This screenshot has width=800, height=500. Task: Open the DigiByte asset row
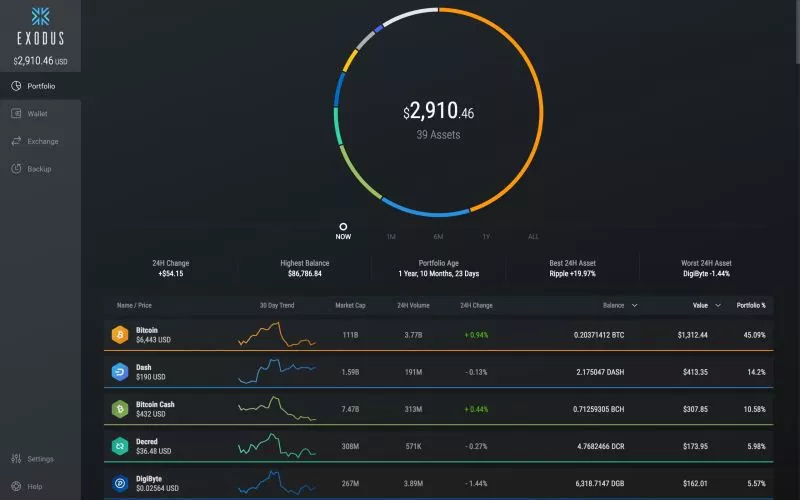point(438,483)
